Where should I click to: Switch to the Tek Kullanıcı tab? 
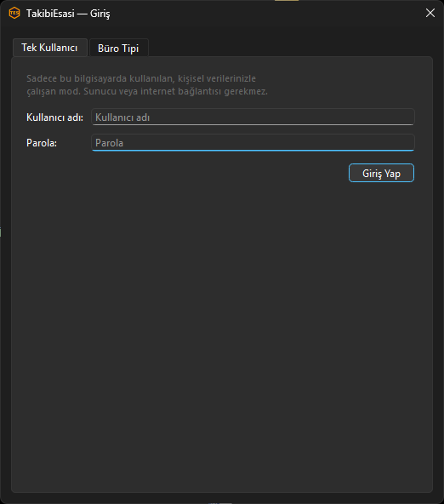tap(50, 48)
